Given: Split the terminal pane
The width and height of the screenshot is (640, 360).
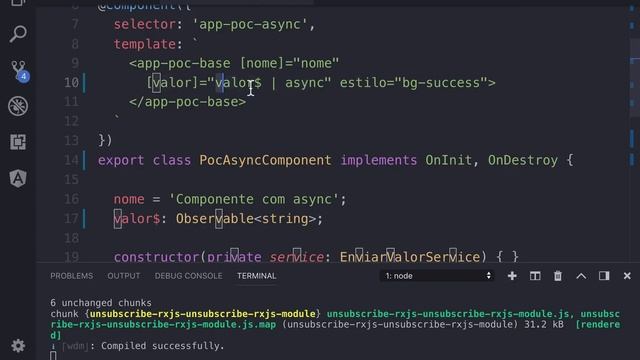Looking at the screenshot, I should pos(535,276).
